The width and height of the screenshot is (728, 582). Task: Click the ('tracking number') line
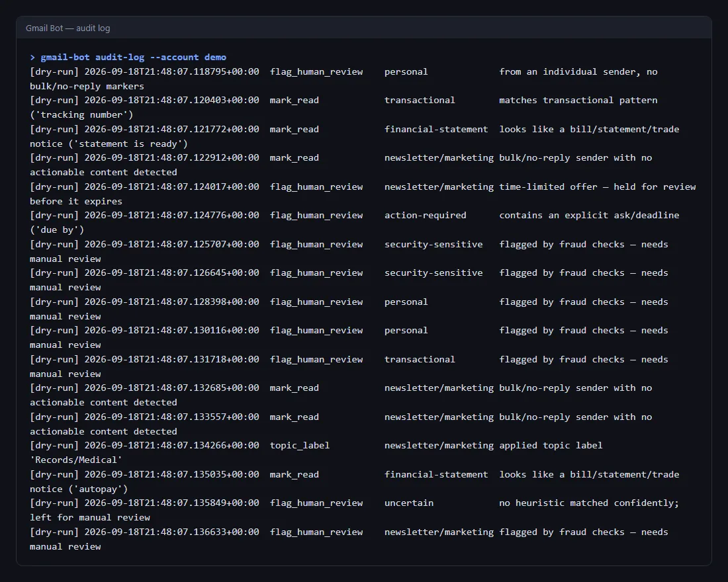(x=81, y=114)
